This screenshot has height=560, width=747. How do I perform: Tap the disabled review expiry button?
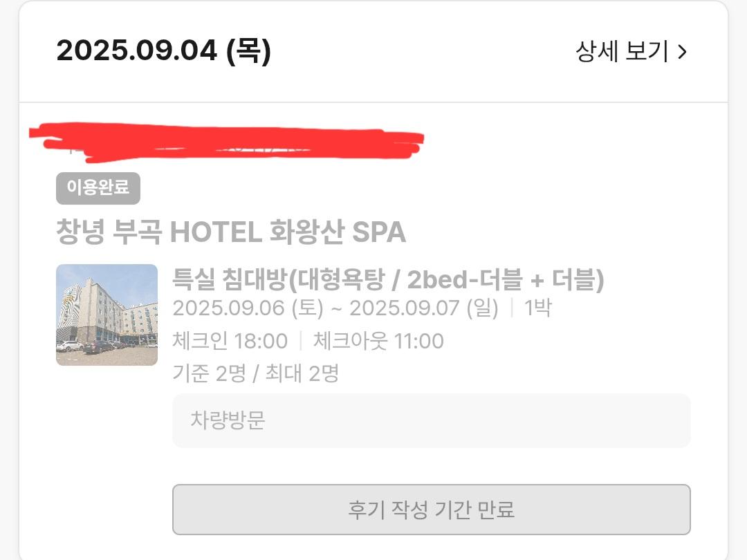pyautogui.click(x=431, y=509)
